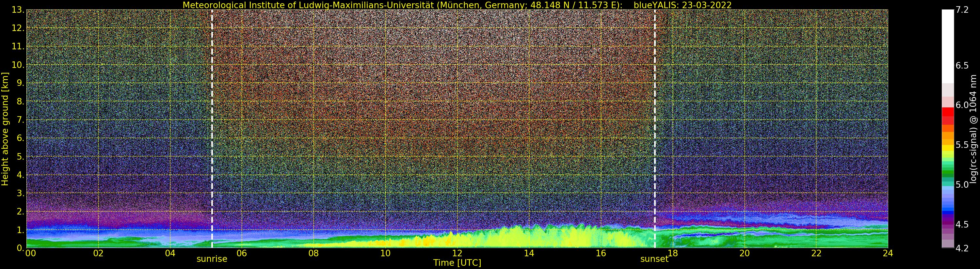Image resolution: width=980 pixels, height=269 pixels.
Task: Click the '13.' height tick label
Action: click(18, 10)
